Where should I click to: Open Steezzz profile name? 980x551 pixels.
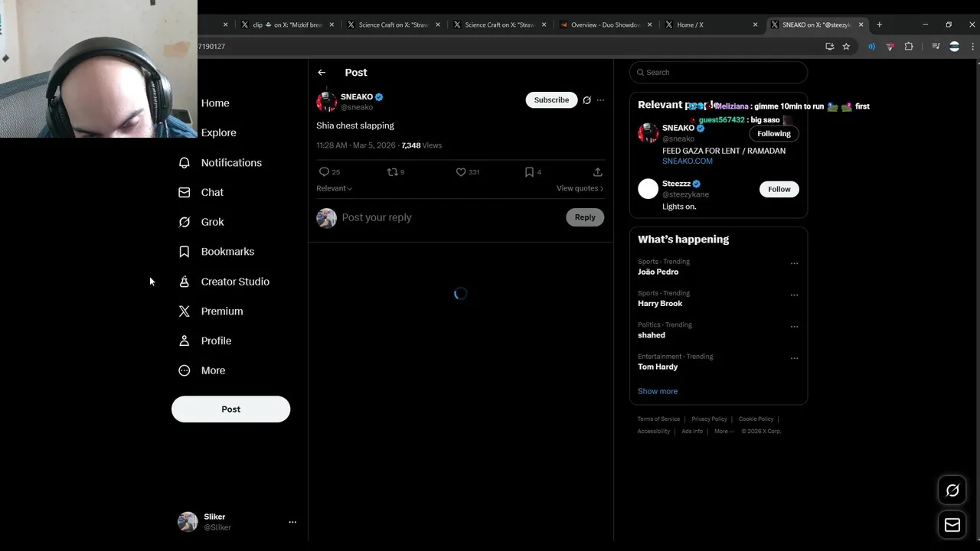676,184
